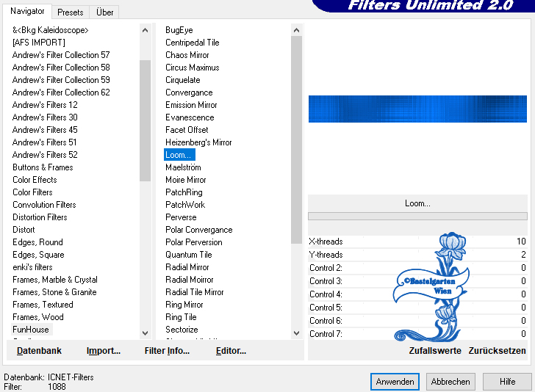Image resolution: width=535 pixels, height=392 pixels.
Task: Choose the Ring Tile filter
Action: [x=181, y=317]
